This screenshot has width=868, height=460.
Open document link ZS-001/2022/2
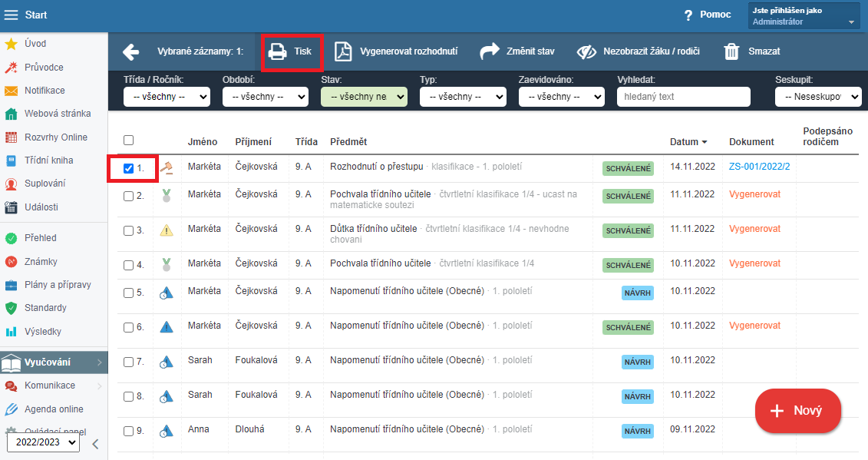[759, 167]
